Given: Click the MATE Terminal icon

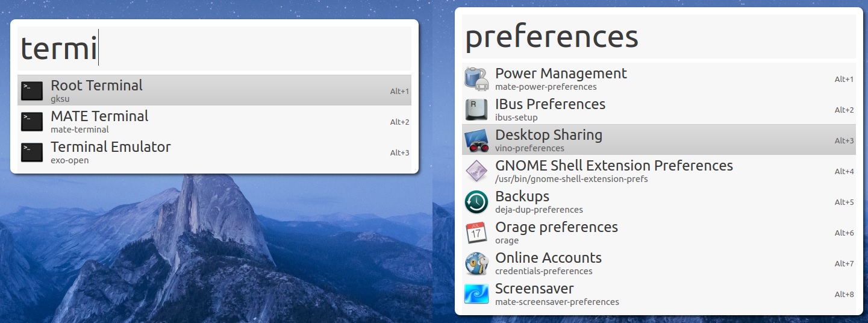Looking at the screenshot, I should pos(32,121).
